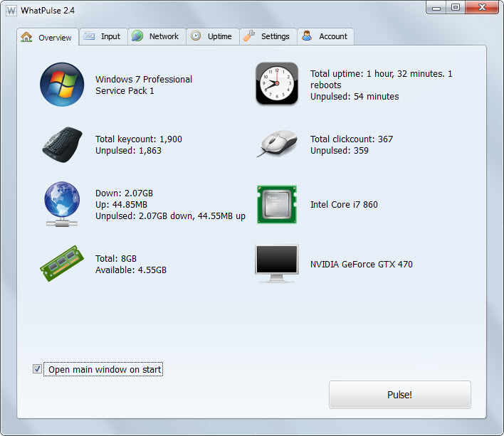Click 'Available: 4.55GB' text

(x=131, y=270)
